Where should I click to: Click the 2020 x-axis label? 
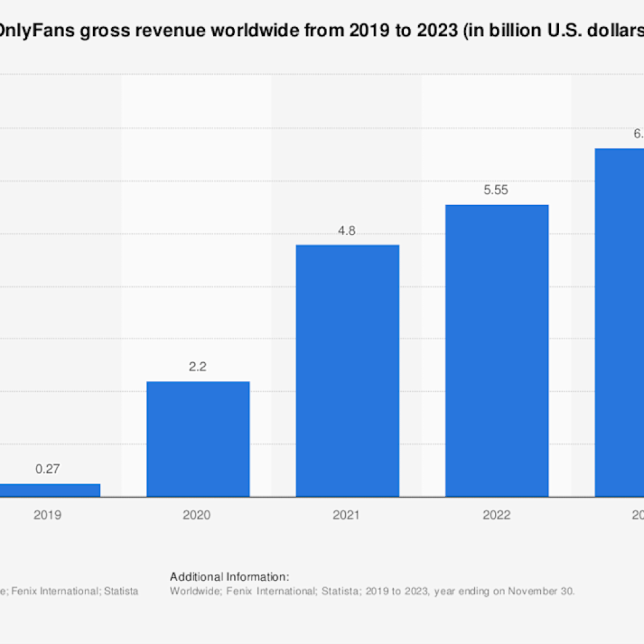click(197, 515)
